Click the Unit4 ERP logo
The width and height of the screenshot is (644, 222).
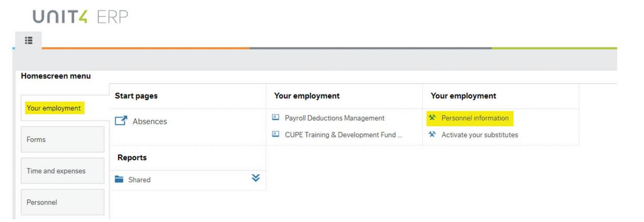[80, 17]
